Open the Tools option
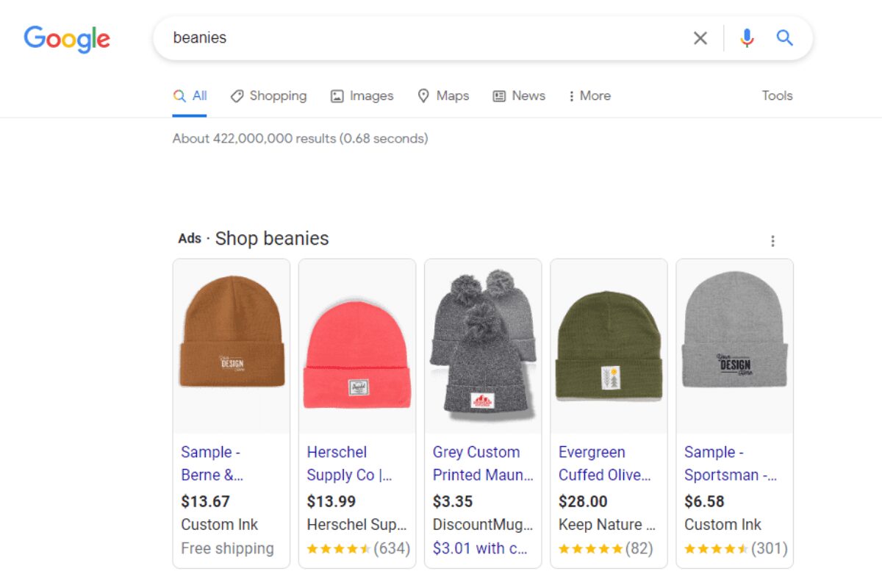 click(777, 96)
